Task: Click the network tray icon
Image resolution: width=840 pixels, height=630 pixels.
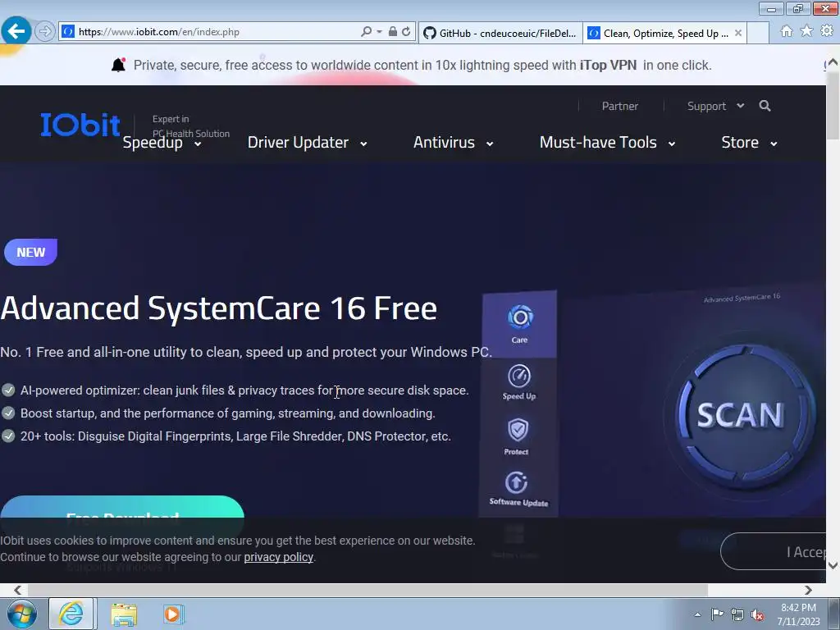Action: [737, 614]
